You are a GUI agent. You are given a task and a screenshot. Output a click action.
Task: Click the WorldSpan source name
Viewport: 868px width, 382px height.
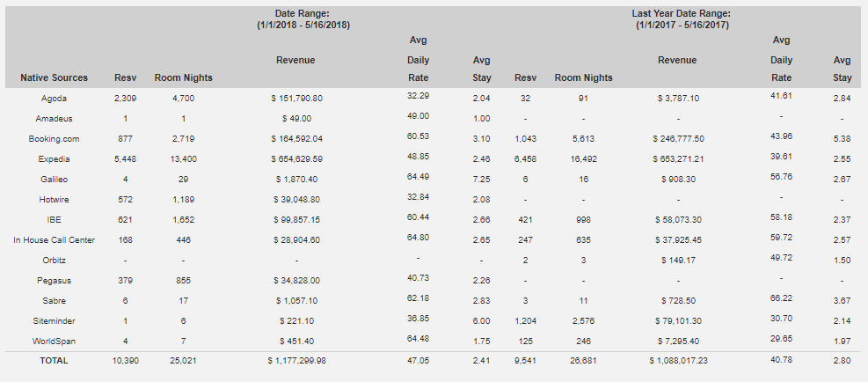tap(55, 341)
